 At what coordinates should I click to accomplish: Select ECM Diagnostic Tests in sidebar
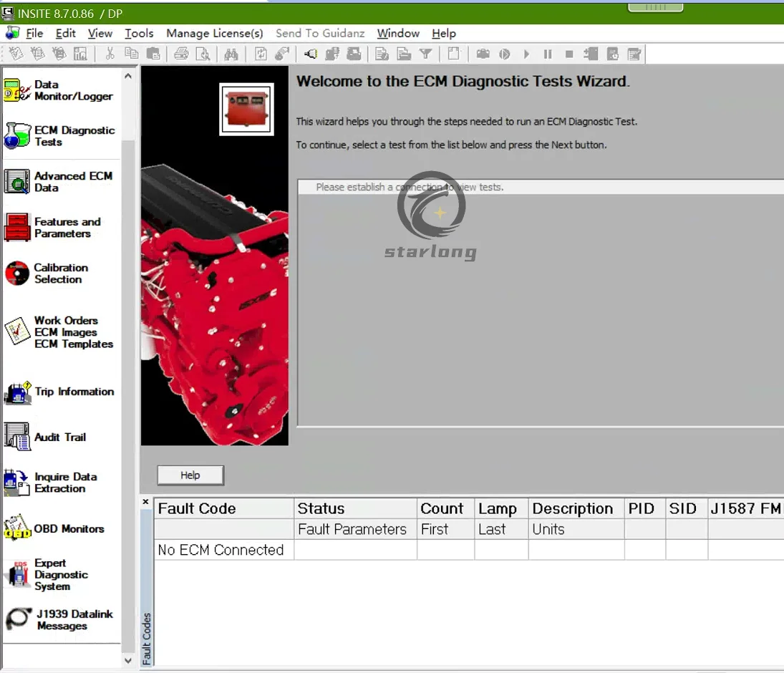[x=59, y=136]
